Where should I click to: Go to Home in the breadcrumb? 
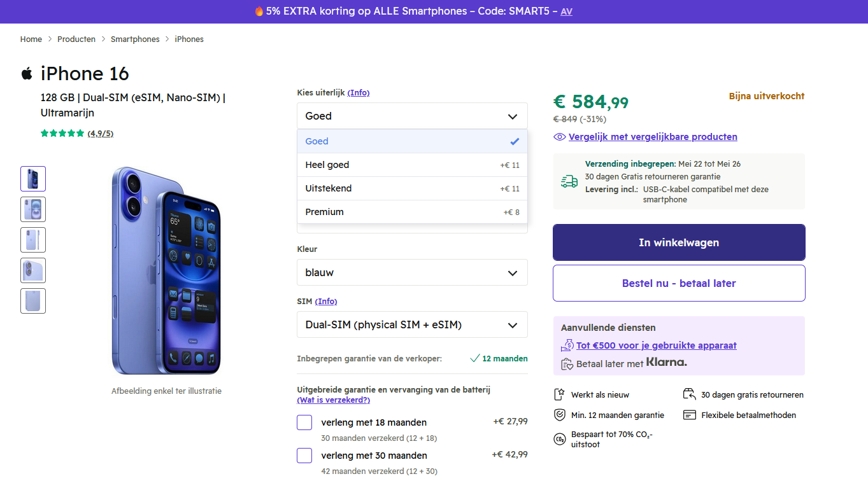[x=31, y=39]
